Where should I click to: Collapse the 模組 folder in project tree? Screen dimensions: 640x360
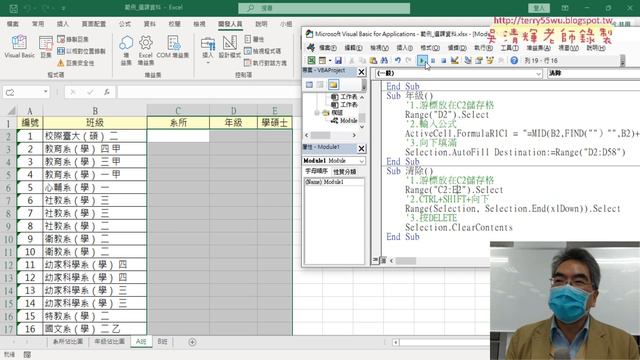click(x=317, y=112)
